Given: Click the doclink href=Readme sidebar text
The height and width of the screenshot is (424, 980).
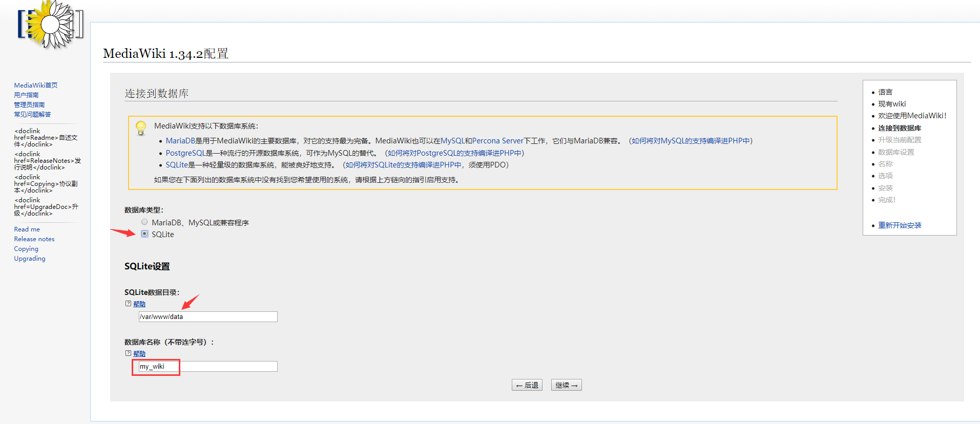Looking at the screenshot, I should coord(46,138).
